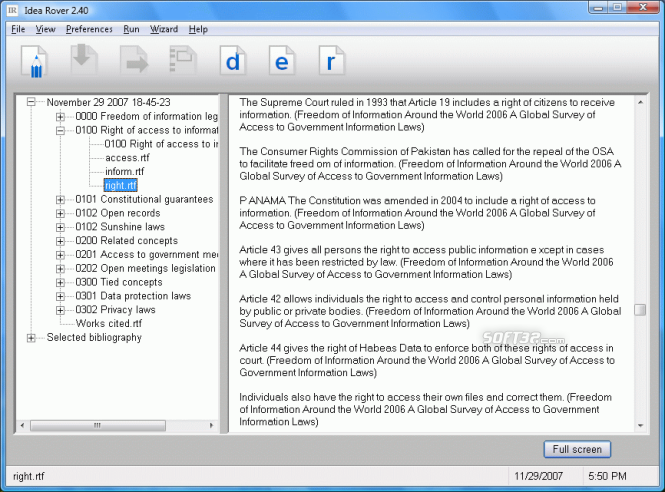Collapse 0100 Right of access node
665x492 pixels.
(x=60, y=130)
